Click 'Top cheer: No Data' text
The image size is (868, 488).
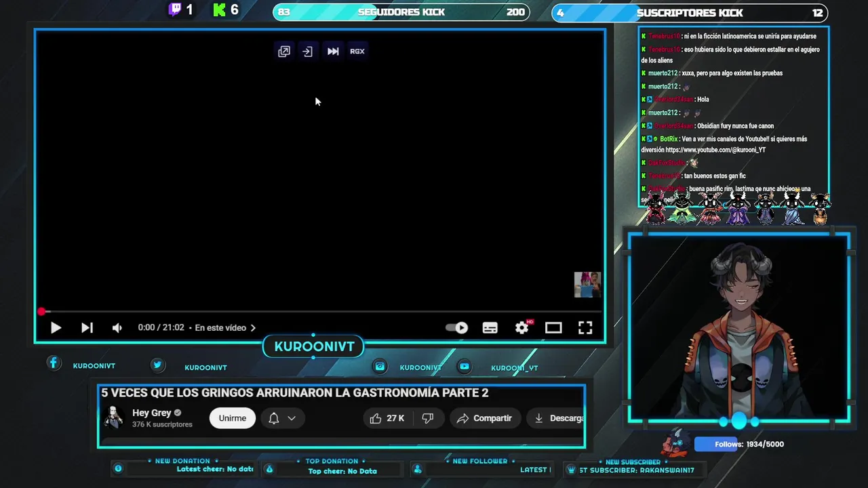pyautogui.click(x=342, y=471)
